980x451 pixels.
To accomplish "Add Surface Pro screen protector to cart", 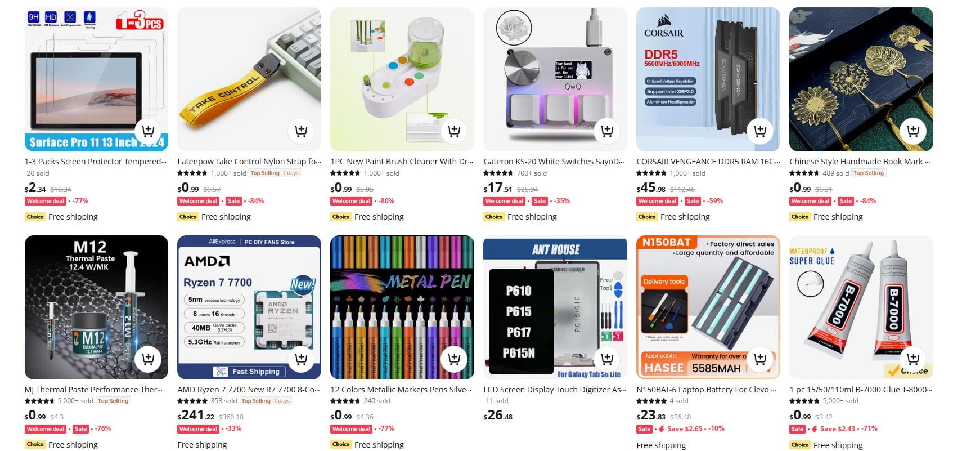I will pos(148,131).
